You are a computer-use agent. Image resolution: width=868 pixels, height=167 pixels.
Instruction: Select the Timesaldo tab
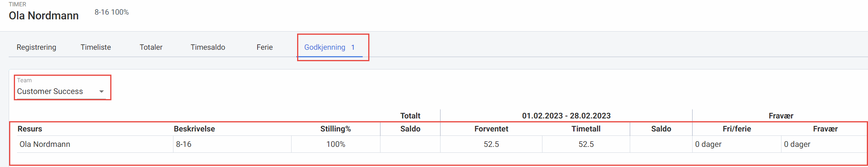208,47
